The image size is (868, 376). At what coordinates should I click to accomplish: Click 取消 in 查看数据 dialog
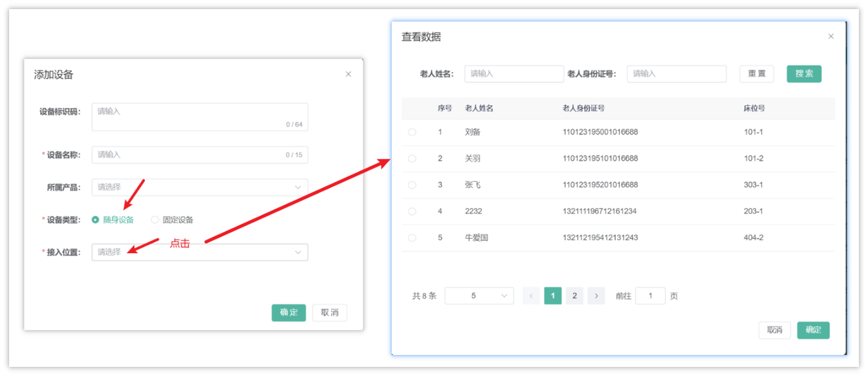click(x=774, y=331)
